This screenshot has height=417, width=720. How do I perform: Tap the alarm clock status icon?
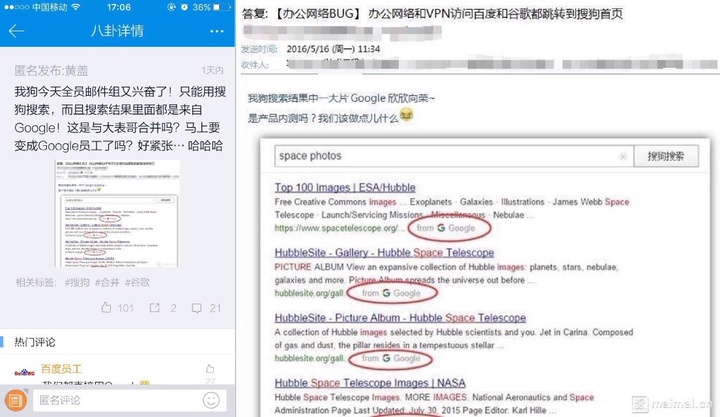pos(184,7)
